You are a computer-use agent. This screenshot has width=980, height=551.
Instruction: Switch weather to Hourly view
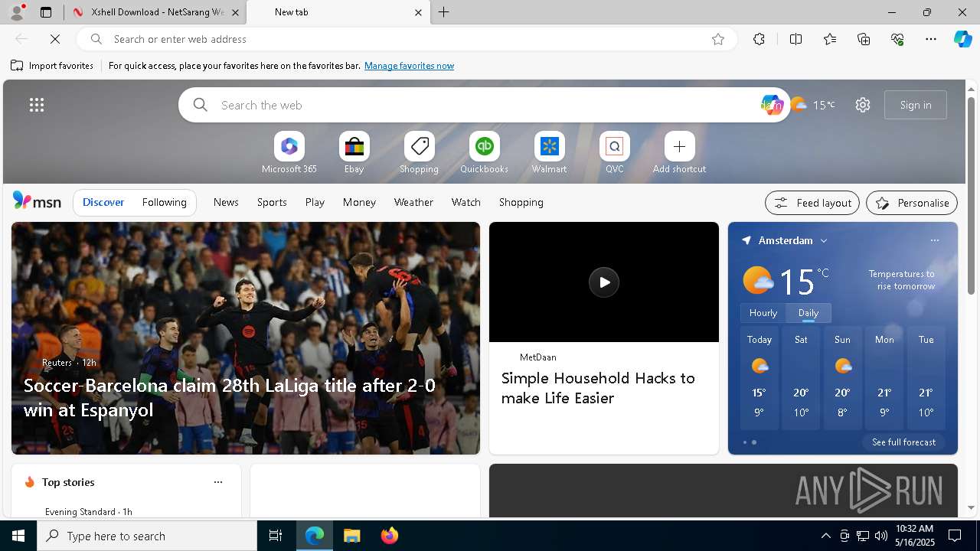click(763, 313)
